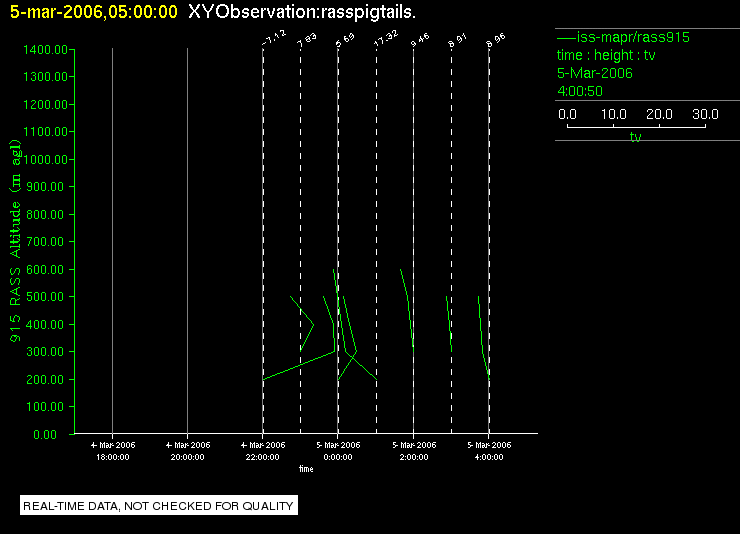The image size is (740, 534).
Task: Click the '4-Mar-2006 22:00:00' time axis label
Action: [x=263, y=451]
